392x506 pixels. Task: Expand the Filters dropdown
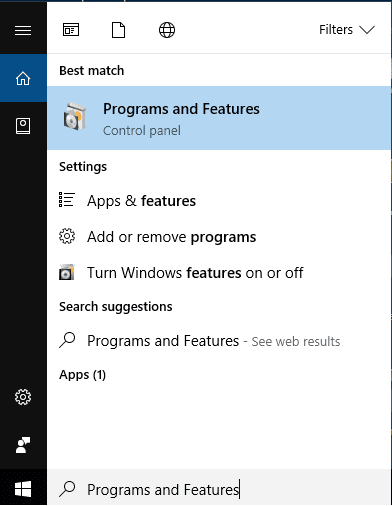(x=347, y=30)
